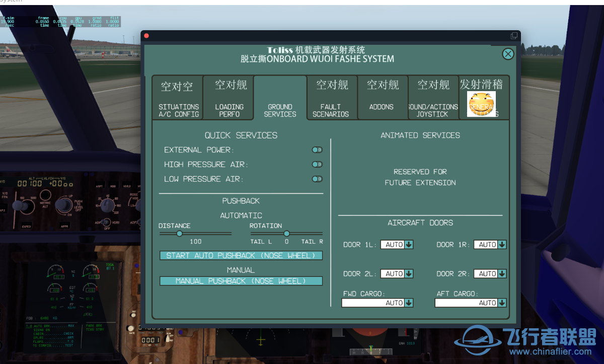604x364 pixels.
Task: Click the PUSHBACK heading
Action: (241, 201)
